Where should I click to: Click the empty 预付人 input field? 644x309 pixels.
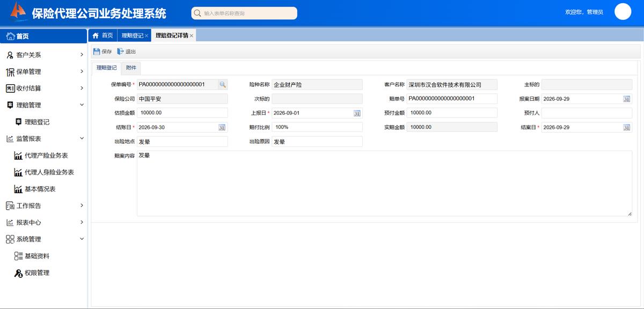pyautogui.click(x=587, y=113)
